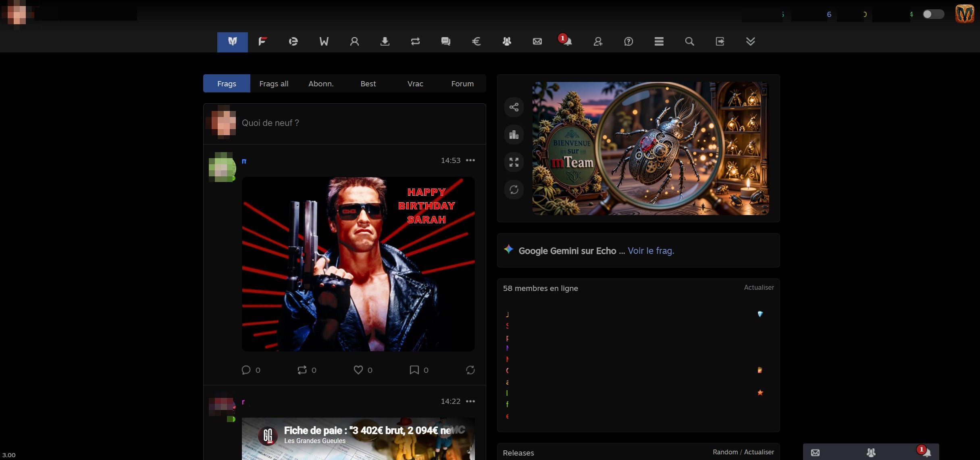This screenshot has height=460, width=980.
Task: Switch to the Frags all tab
Action: (273, 84)
